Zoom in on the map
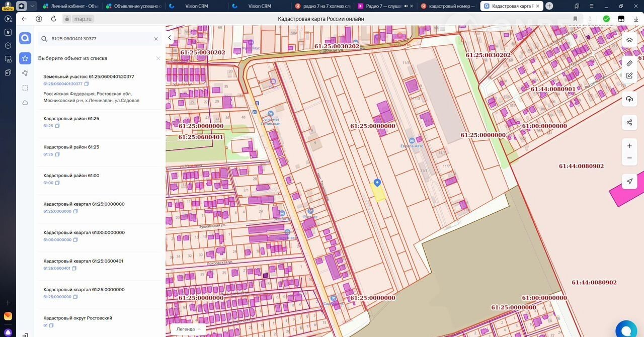Viewport: 644px width, 337px height. click(x=629, y=146)
